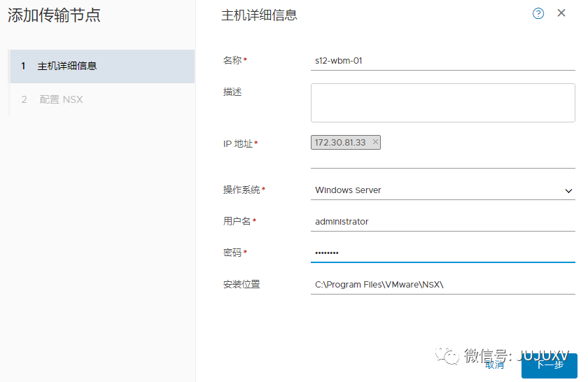Click the IP 地址 field label
Viewport: 588px width, 382px height.
coord(237,143)
